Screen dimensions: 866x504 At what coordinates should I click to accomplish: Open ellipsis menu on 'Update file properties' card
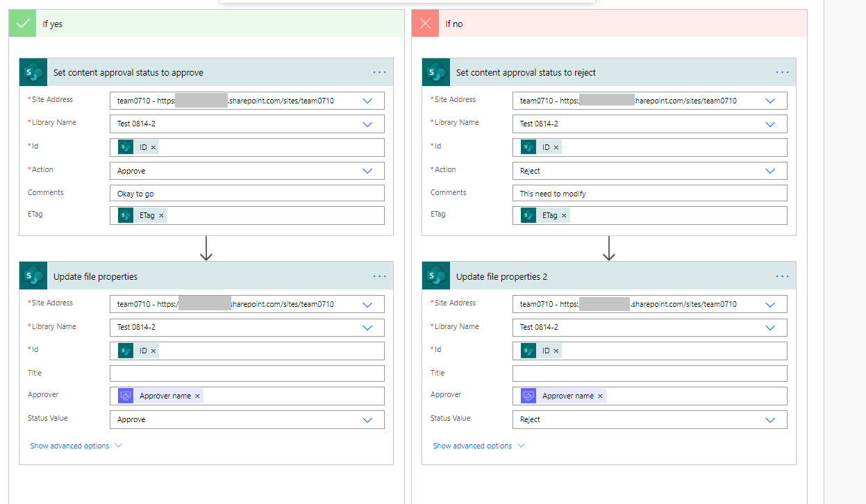coord(379,276)
